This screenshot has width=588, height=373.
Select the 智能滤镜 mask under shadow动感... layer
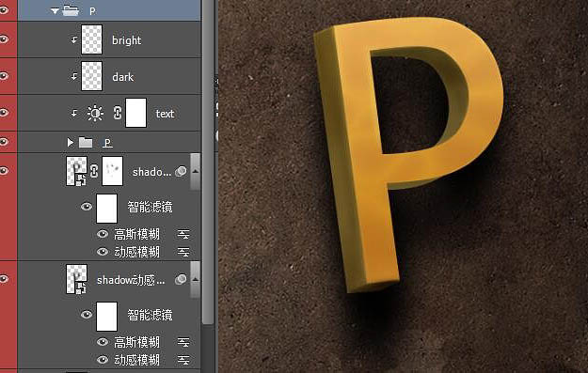(x=107, y=317)
